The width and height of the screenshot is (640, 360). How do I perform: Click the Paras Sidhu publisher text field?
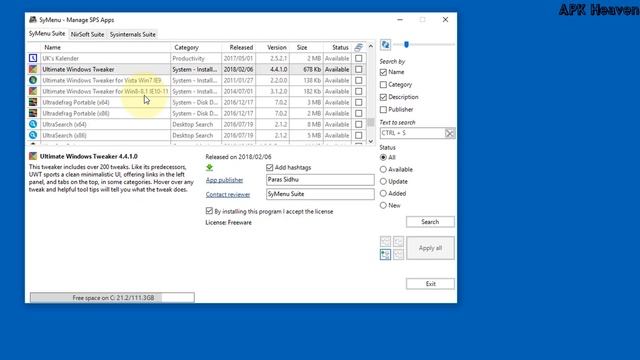point(320,180)
